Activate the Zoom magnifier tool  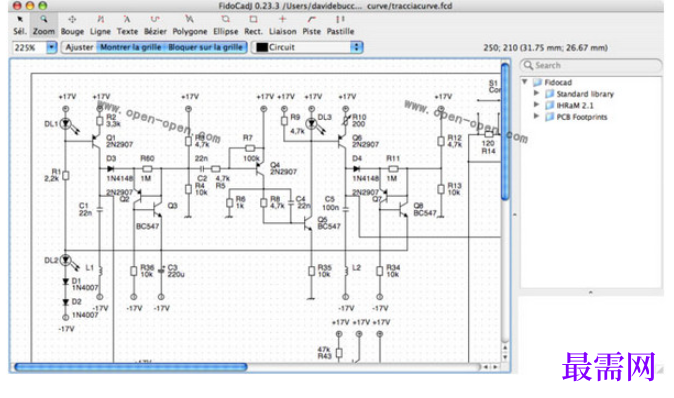pos(44,25)
